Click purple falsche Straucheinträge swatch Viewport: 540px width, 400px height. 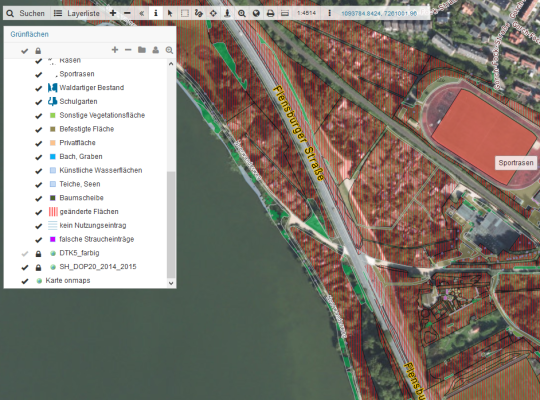point(53,239)
